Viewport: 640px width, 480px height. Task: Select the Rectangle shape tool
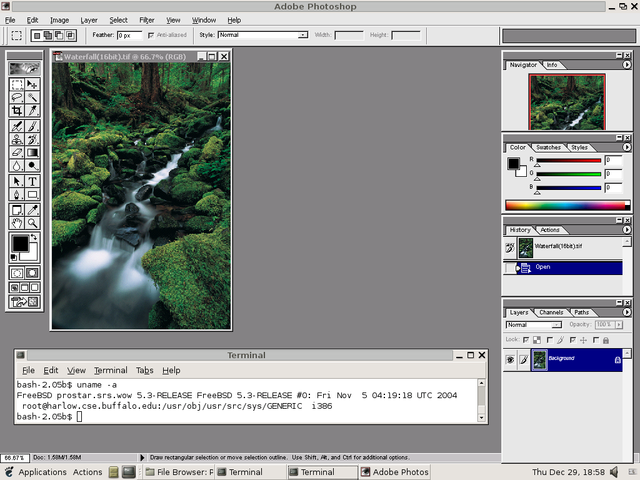(32, 194)
